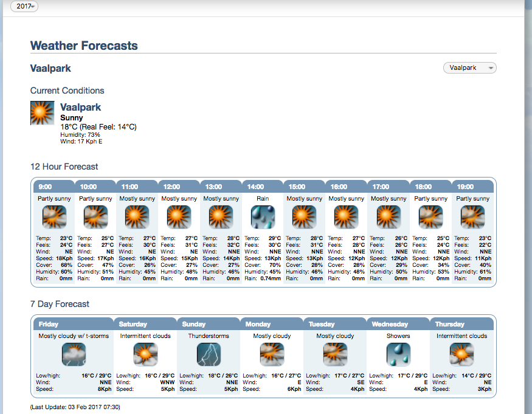
Task: Select the Wednesday day header
Action: click(398, 324)
